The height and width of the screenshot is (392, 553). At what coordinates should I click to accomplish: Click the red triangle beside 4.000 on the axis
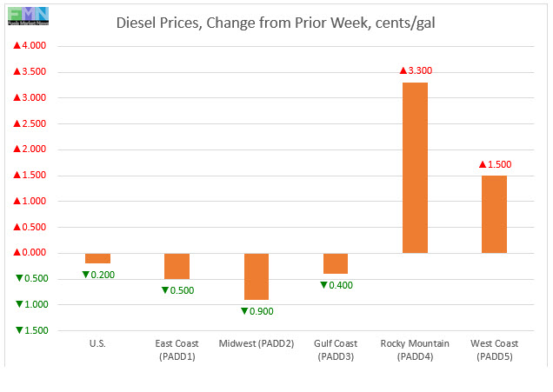pos(17,46)
